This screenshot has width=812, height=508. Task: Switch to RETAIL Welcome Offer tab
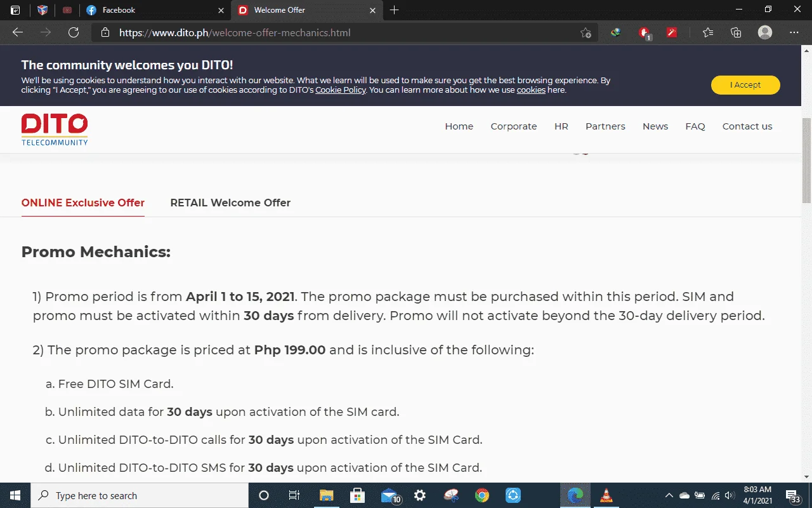coord(230,203)
